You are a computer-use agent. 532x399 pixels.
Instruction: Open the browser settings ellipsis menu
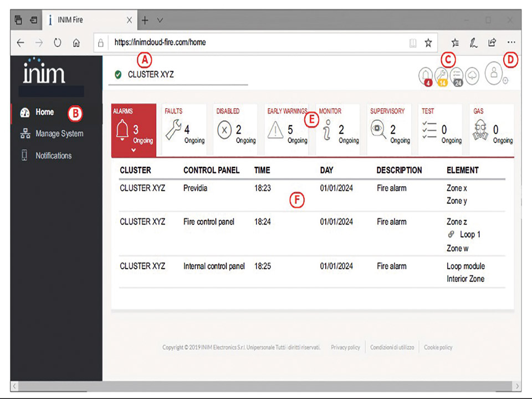tap(511, 43)
